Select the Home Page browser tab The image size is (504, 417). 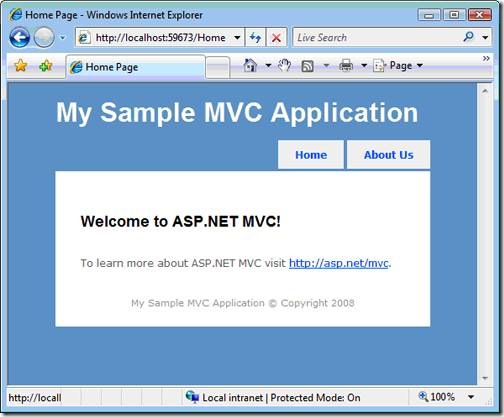pyautogui.click(x=135, y=67)
